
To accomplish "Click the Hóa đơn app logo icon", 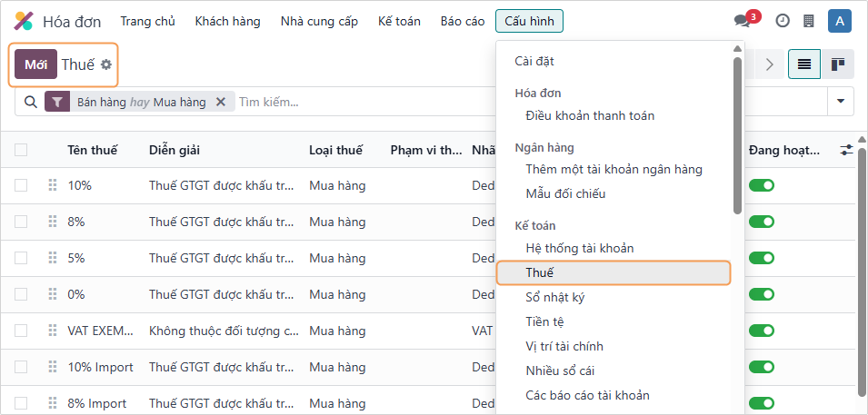I will pos(24,21).
